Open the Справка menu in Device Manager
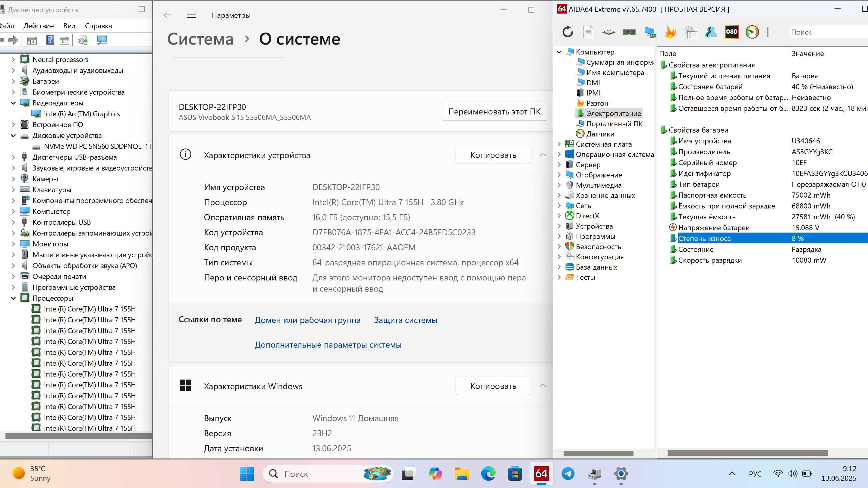The image size is (868, 488). pos(98,26)
